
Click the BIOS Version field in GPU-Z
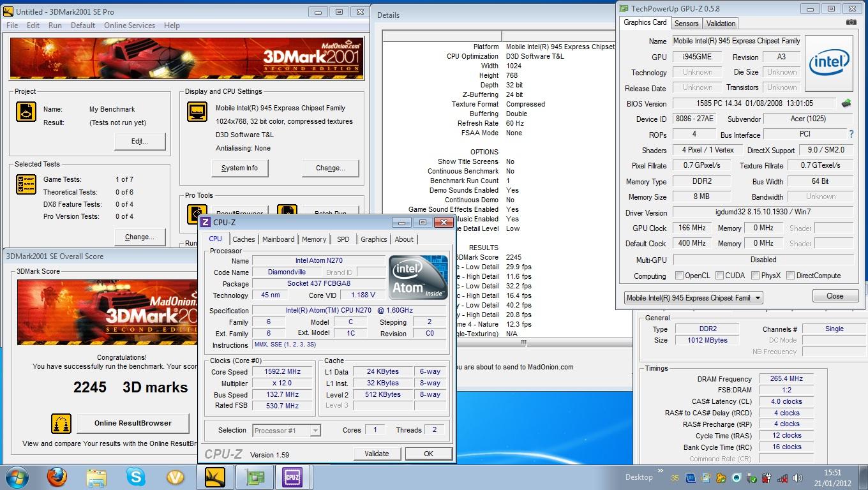pyautogui.click(x=754, y=103)
